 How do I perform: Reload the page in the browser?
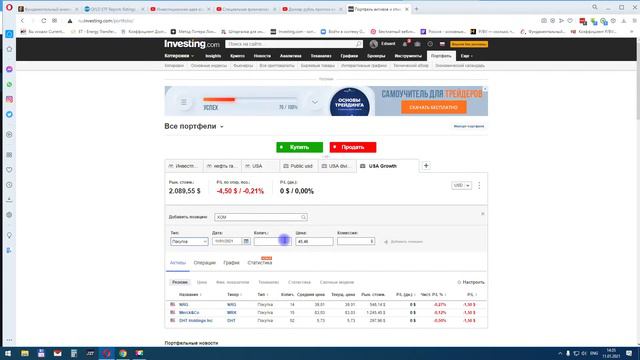click(44, 20)
